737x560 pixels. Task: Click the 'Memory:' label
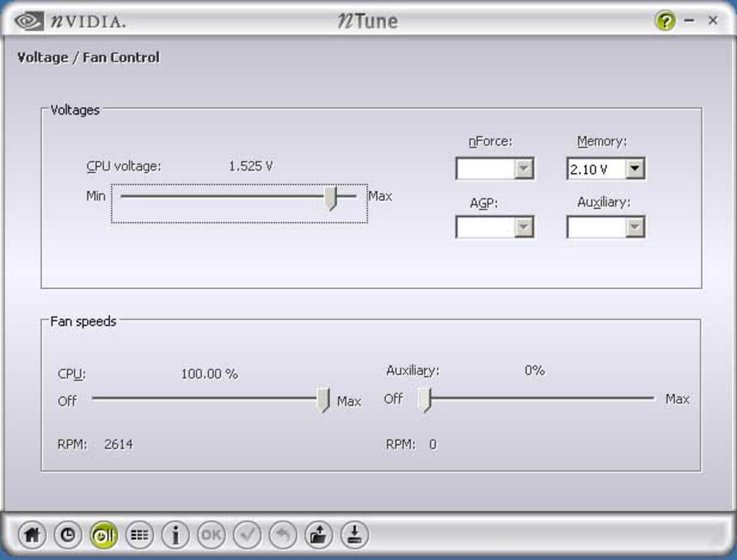pyautogui.click(x=602, y=141)
